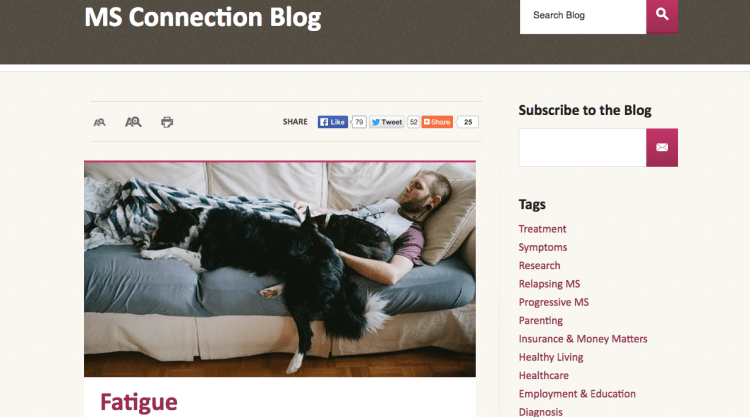Click the blog search magnifier button
The height and width of the screenshot is (417, 750).
coord(662,16)
